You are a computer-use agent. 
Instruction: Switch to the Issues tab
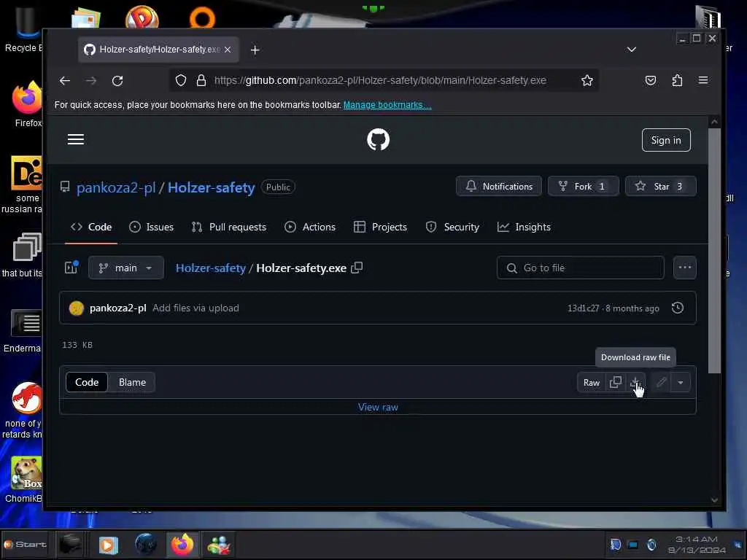[x=152, y=227]
